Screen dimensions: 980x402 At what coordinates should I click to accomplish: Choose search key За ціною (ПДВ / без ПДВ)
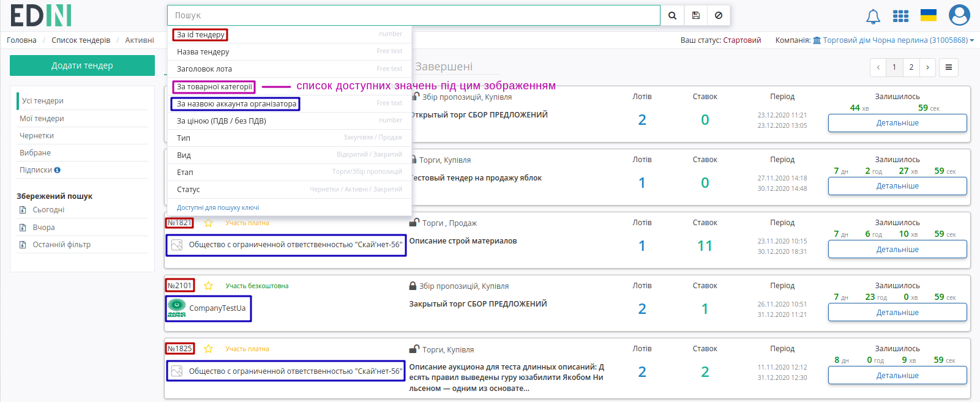point(290,121)
